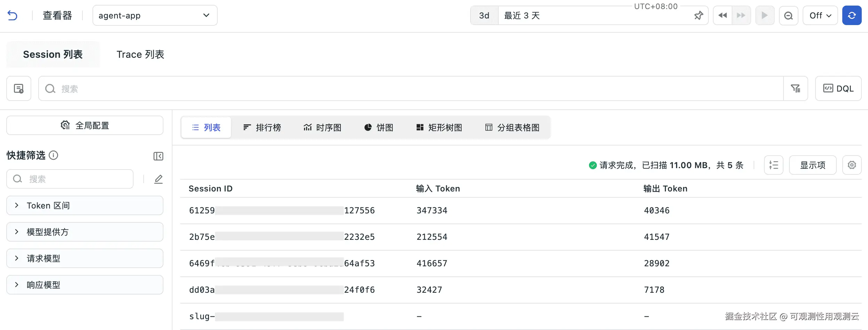868x330 pixels.
Task: Expand the 模型提供方 filter
Action: pyautogui.click(x=85, y=232)
